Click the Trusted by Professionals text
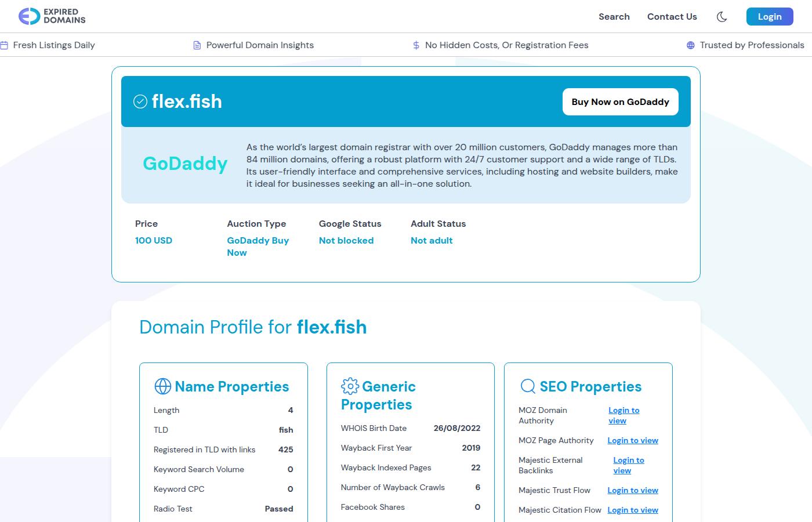This screenshot has width=812, height=522. click(x=752, y=45)
